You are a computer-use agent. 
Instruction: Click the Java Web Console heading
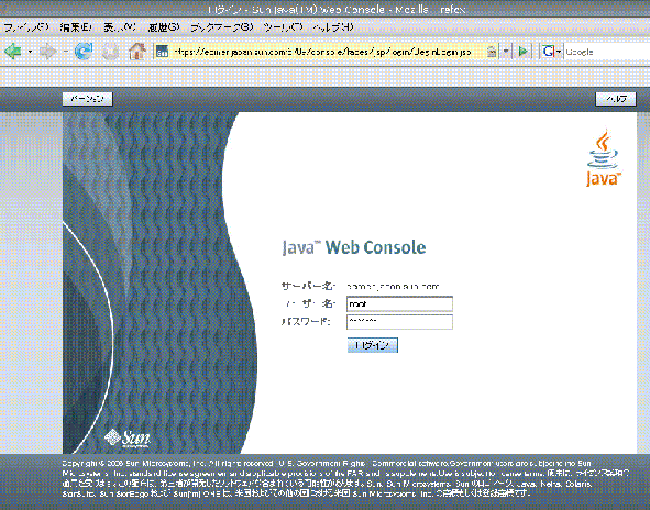[x=354, y=248]
